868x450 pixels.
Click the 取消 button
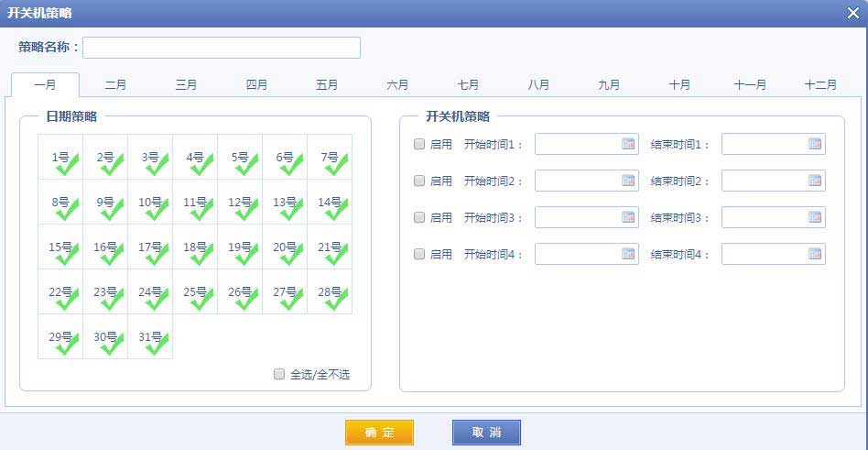click(486, 433)
